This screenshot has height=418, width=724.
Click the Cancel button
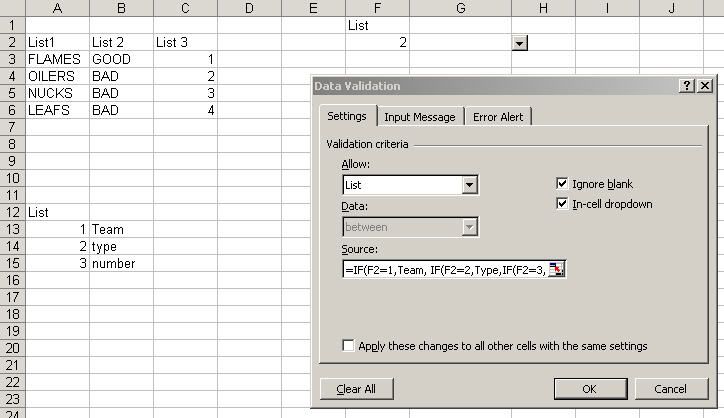(670, 389)
